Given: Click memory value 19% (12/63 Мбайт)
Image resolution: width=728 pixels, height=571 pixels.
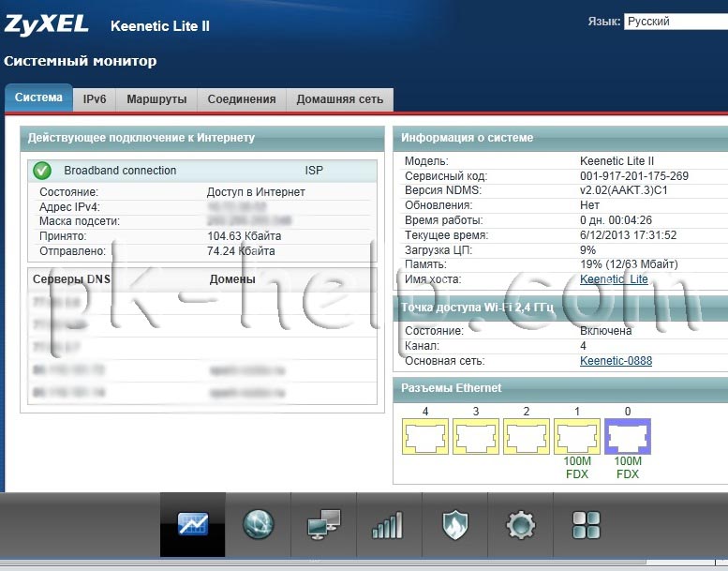Looking at the screenshot, I should pyautogui.click(x=629, y=264).
